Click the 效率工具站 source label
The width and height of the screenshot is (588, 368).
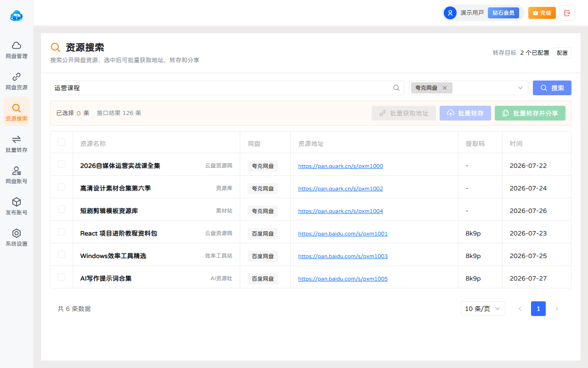[x=219, y=256]
